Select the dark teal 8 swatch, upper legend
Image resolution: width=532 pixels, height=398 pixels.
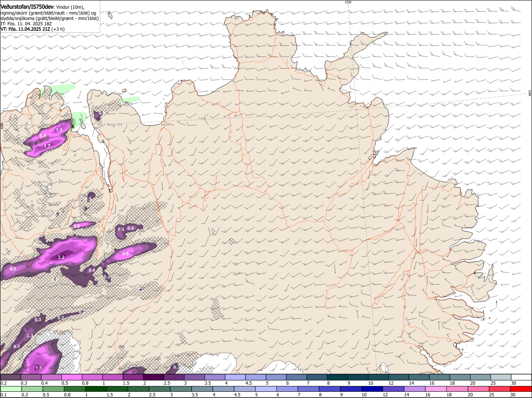point(337,377)
